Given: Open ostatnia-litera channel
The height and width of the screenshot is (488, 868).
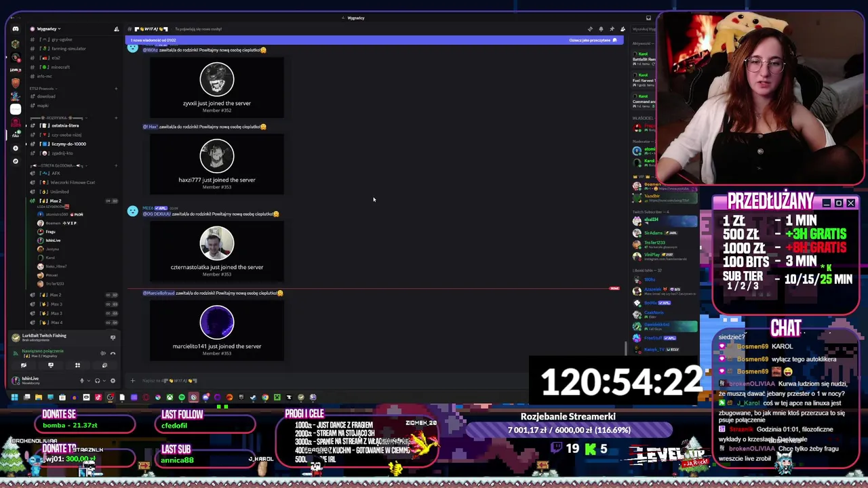Looking at the screenshot, I should click(65, 125).
